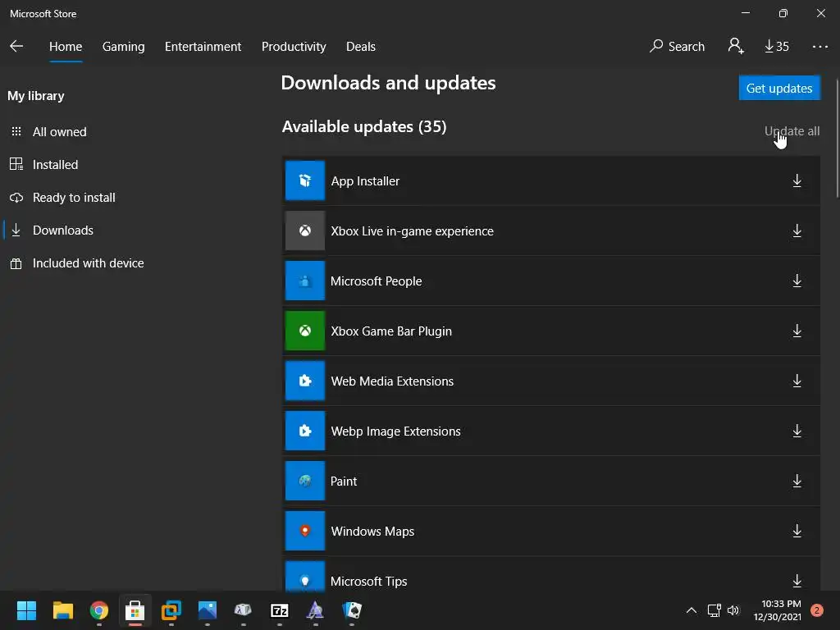Click the Paint app icon
Viewport: 840px width, 630px height.
tap(305, 481)
